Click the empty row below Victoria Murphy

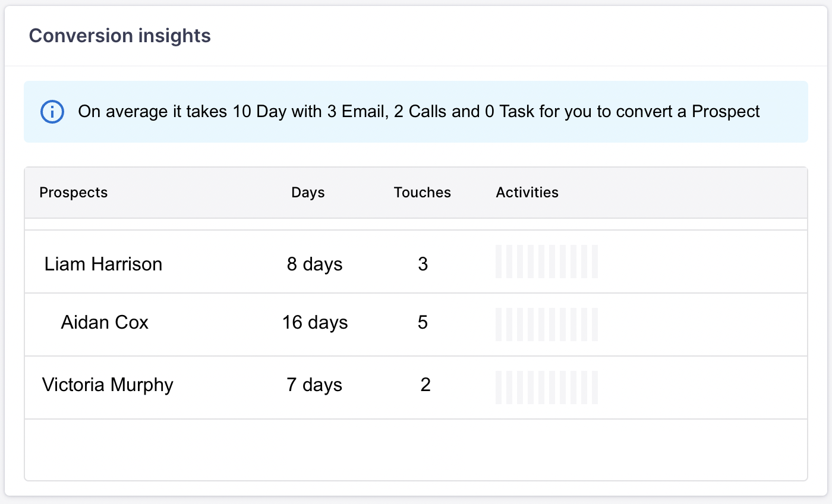[x=416, y=449]
